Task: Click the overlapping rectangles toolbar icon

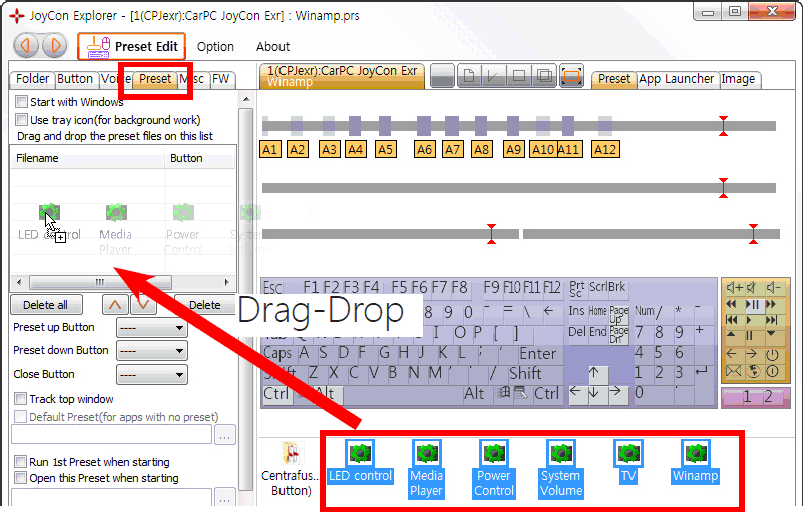Action: coord(544,76)
